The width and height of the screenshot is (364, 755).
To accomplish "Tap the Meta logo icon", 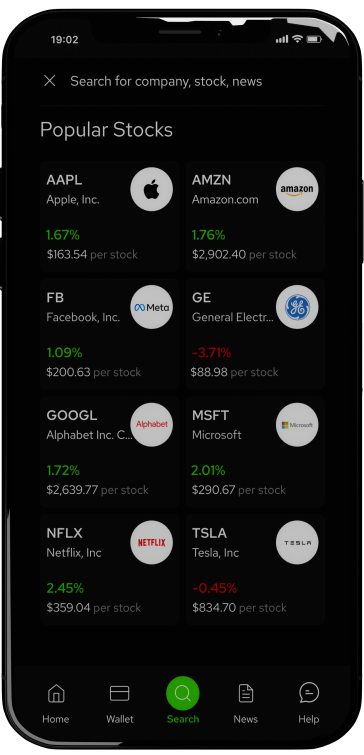I will tap(152, 307).
